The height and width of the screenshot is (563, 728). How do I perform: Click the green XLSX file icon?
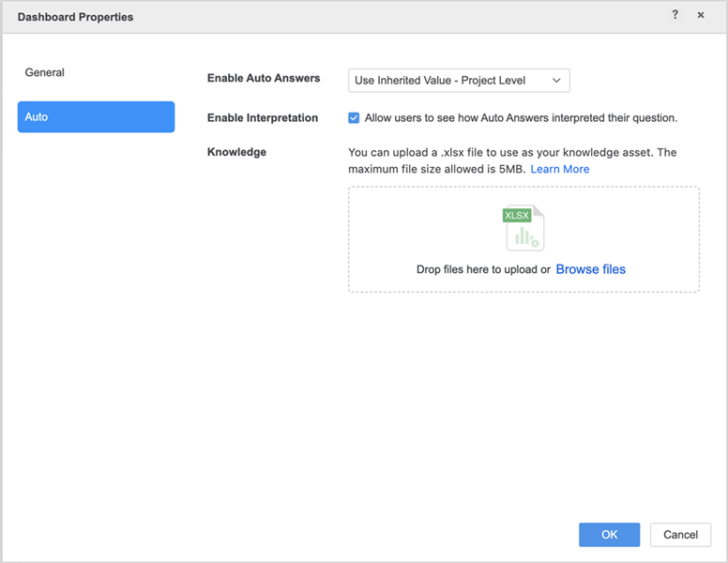[x=523, y=228]
